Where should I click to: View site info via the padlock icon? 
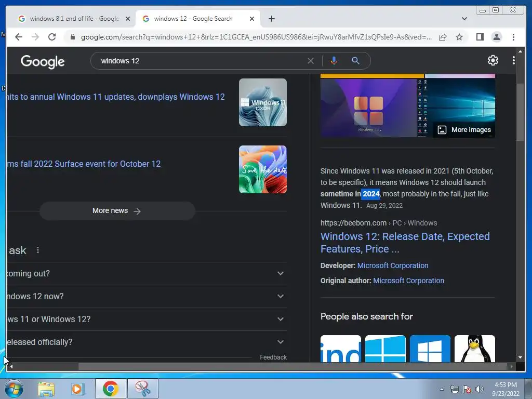click(72, 37)
